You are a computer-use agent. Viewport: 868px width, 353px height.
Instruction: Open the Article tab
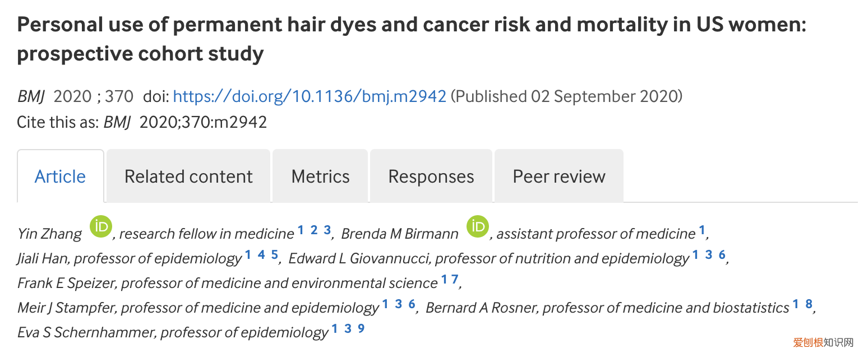coord(60,176)
